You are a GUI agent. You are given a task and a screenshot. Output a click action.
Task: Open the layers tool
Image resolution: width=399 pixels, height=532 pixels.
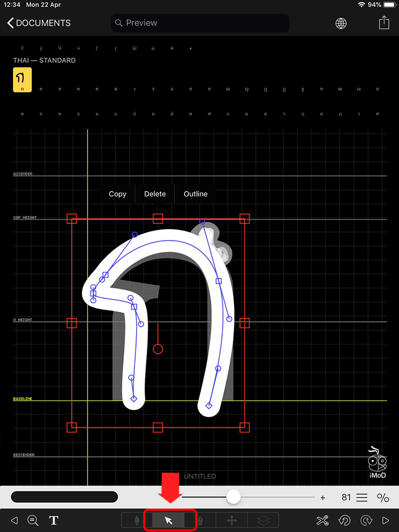[x=263, y=520]
